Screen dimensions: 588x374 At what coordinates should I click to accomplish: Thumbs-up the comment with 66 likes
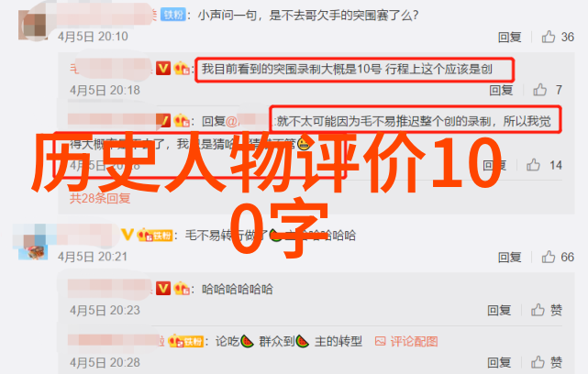click(549, 257)
